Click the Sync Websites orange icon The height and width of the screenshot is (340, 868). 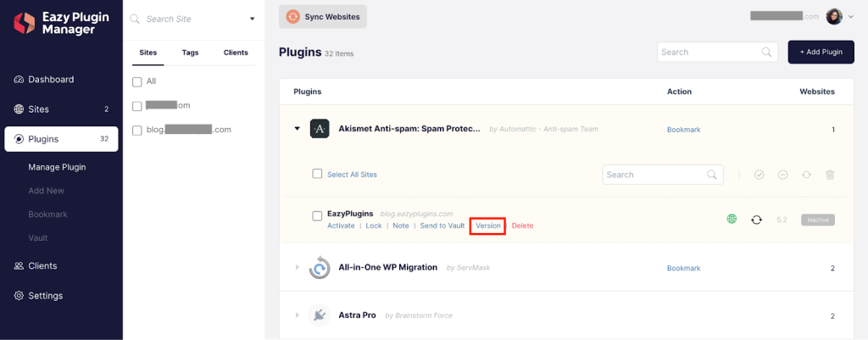[x=292, y=17]
